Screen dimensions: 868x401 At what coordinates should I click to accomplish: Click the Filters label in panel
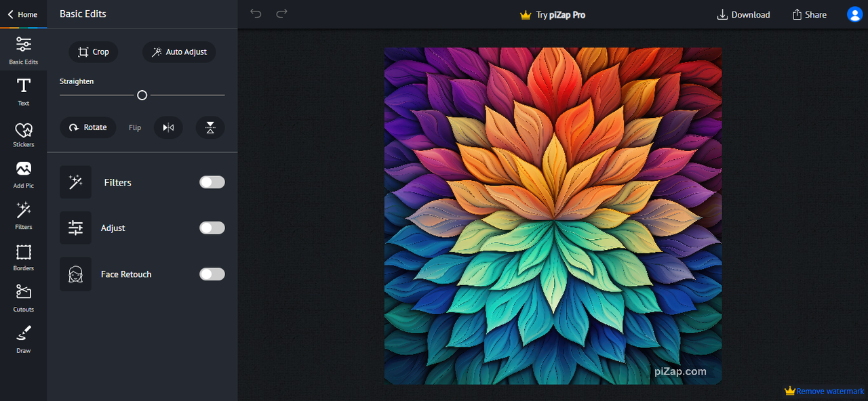pyautogui.click(x=117, y=182)
